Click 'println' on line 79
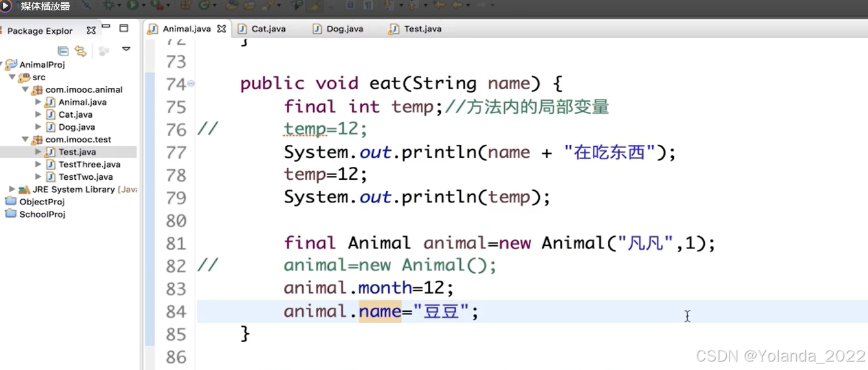The image size is (868, 370). tap(439, 198)
